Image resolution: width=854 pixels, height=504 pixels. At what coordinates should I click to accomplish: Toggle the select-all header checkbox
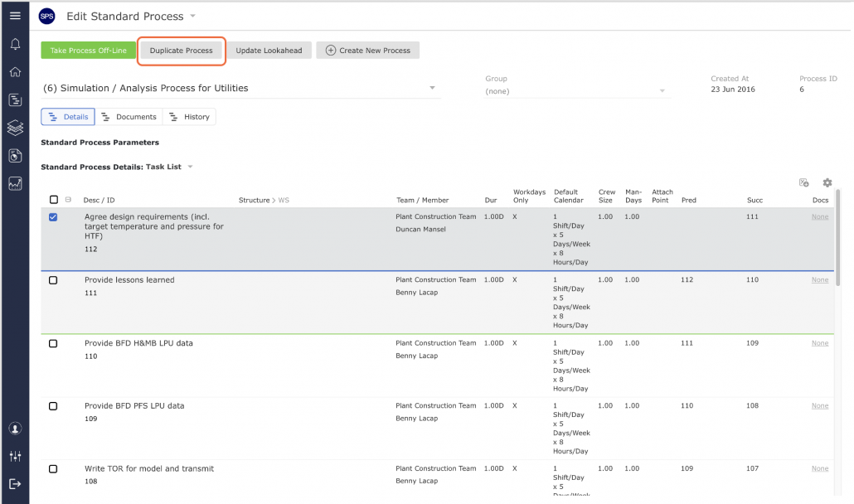[x=53, y=200]
